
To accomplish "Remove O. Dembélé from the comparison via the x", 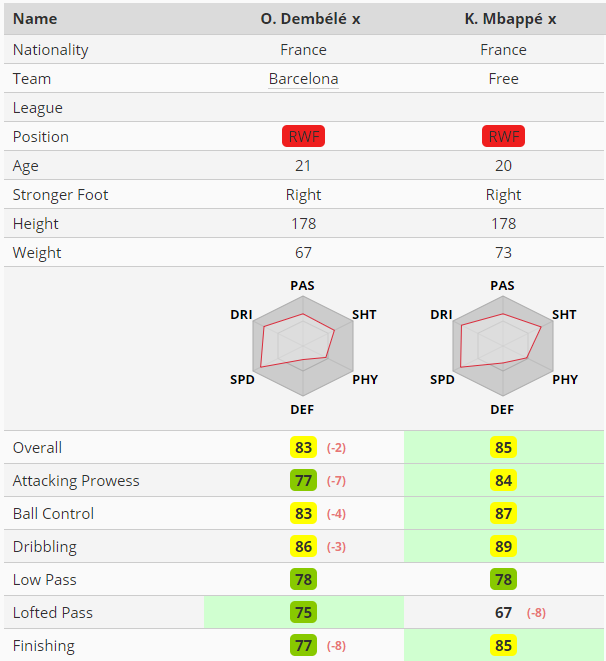I will 356,19.
